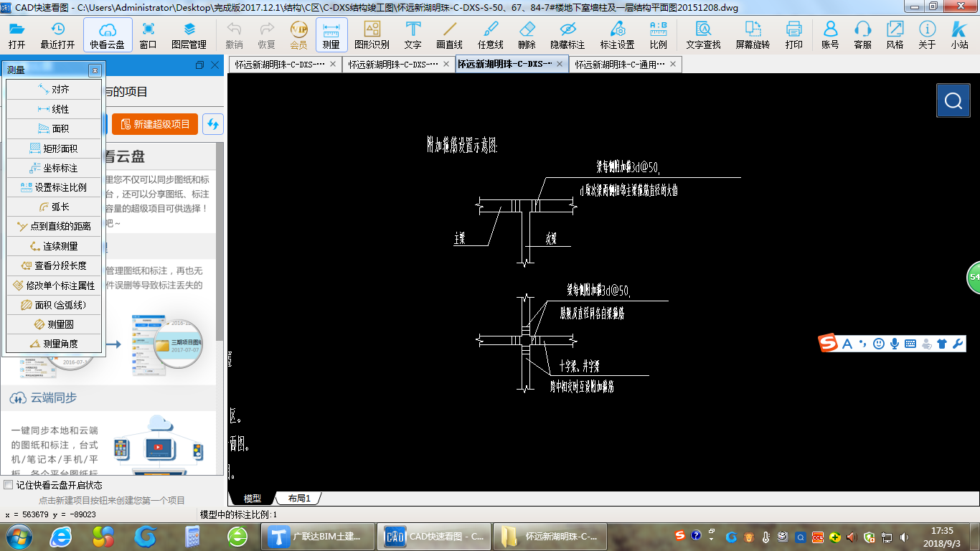Choose 对齐 in the measure panel
This screenshot has height=551, width=980.
pos(54,90)
